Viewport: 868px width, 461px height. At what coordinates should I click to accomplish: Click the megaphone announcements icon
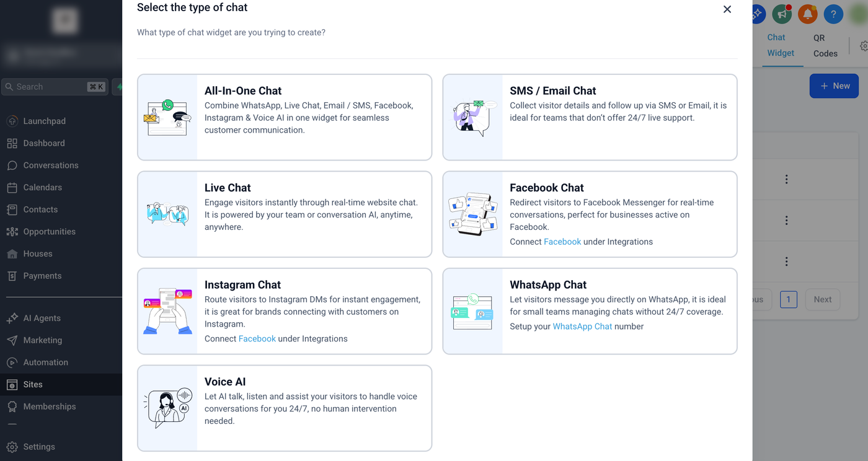pos(782,14)
